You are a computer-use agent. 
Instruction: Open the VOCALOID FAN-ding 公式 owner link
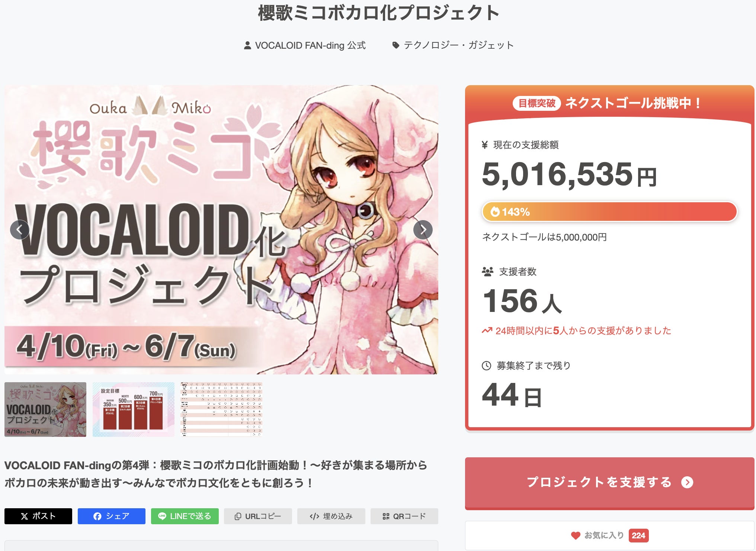click(310, 45)
